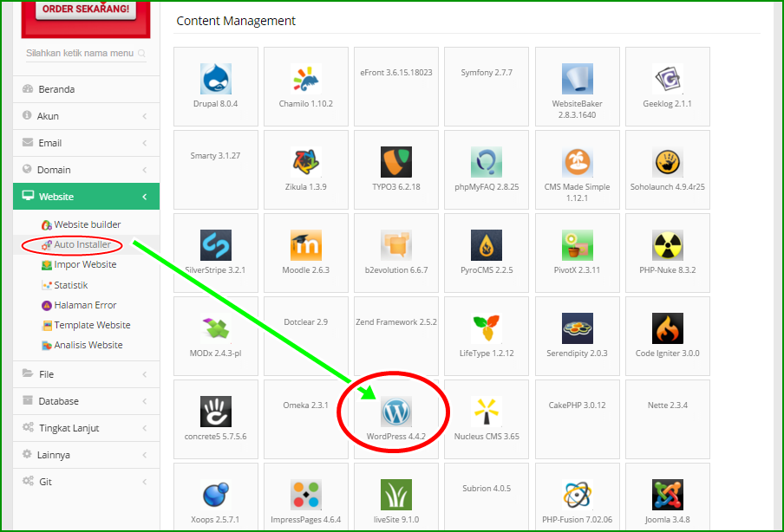
Task: Open the liveSite 9.1.0 icon
Action: 396,495
